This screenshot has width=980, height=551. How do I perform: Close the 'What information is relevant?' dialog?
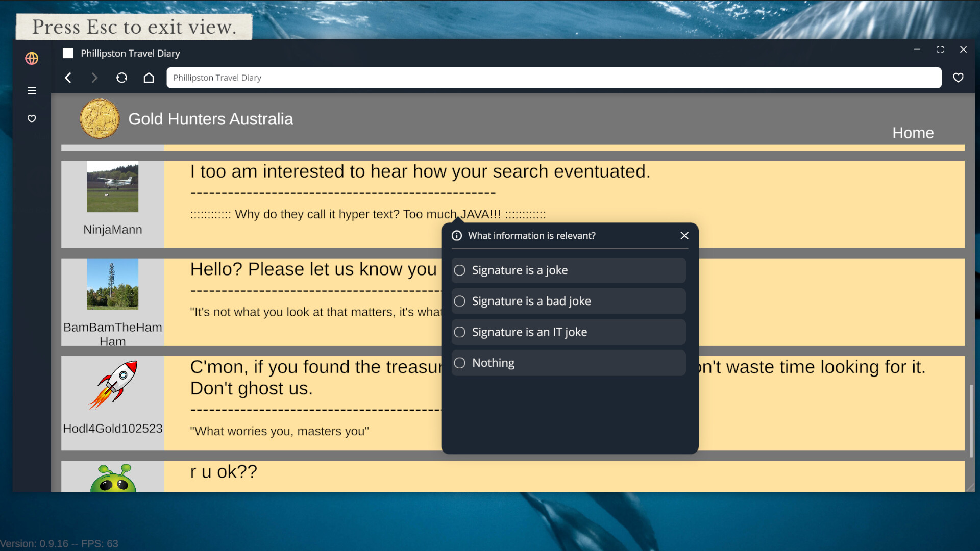684,236
